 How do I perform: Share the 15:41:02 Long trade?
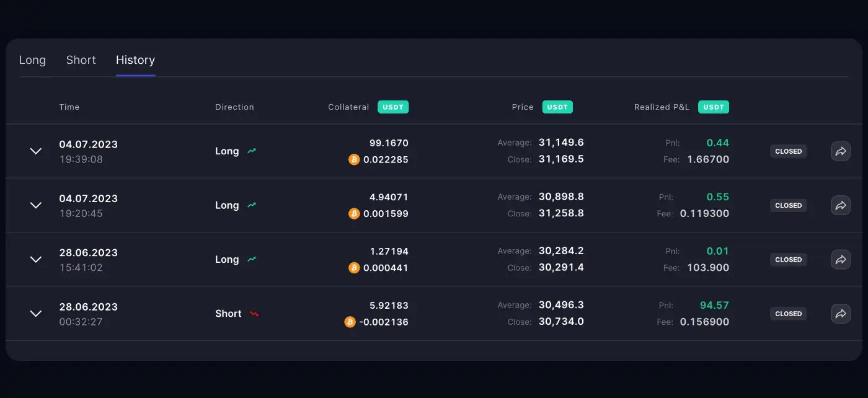click(x=840, y=260)
